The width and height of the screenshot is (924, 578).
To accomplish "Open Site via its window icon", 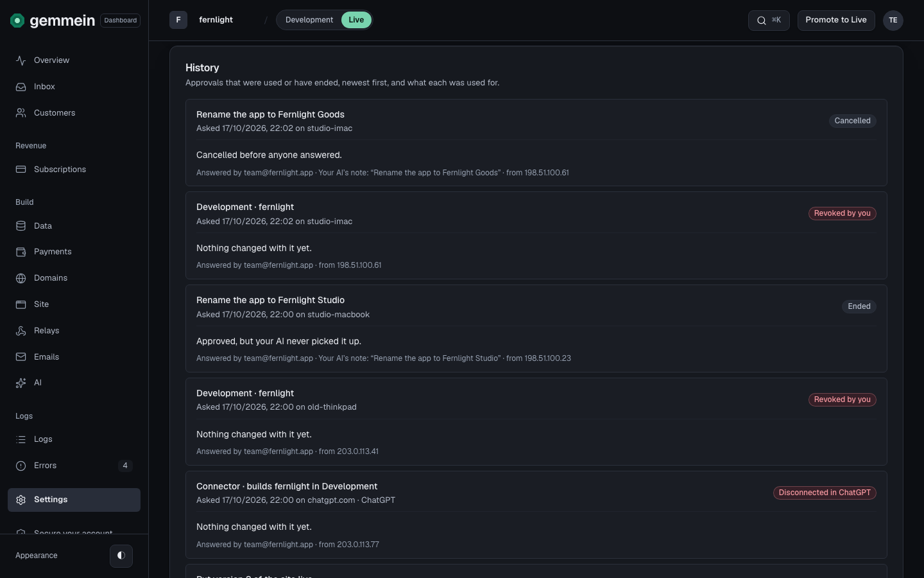I will (x=21, y=304).
